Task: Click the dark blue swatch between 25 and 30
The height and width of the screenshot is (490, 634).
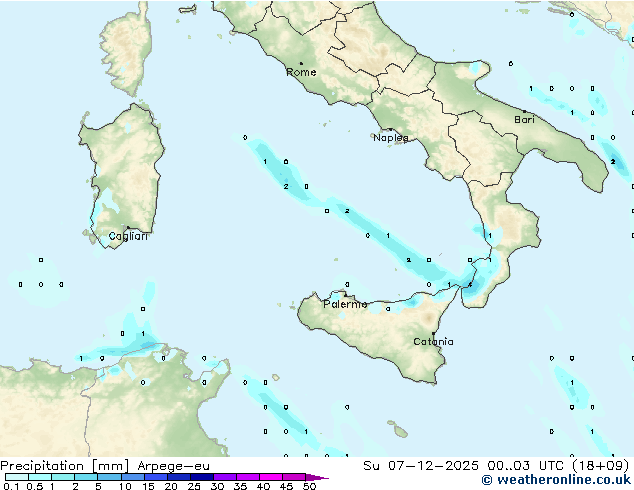Action: click(202, 477)
